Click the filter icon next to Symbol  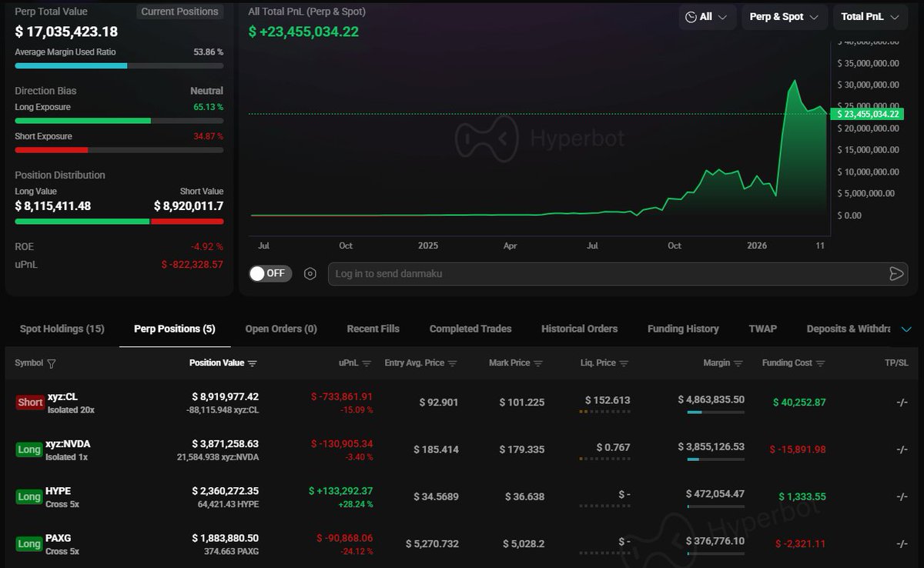pos(52,363)
